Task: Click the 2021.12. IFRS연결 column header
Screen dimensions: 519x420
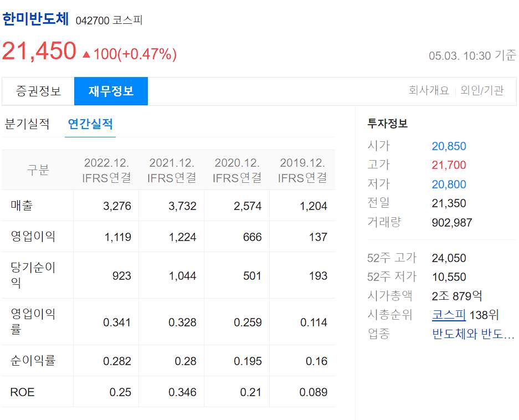Action: click(x=172, y=170)
